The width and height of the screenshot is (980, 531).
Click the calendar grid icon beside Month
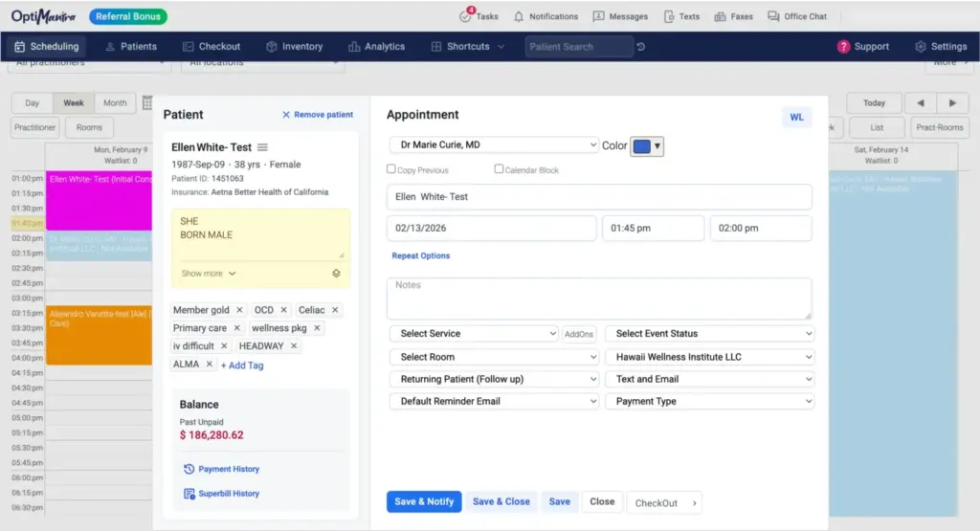coord(147,103)
